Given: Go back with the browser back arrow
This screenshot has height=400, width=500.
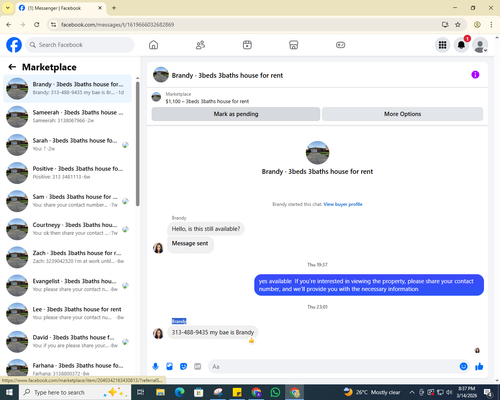Looking at the screenshot, I should coord(9,24).
